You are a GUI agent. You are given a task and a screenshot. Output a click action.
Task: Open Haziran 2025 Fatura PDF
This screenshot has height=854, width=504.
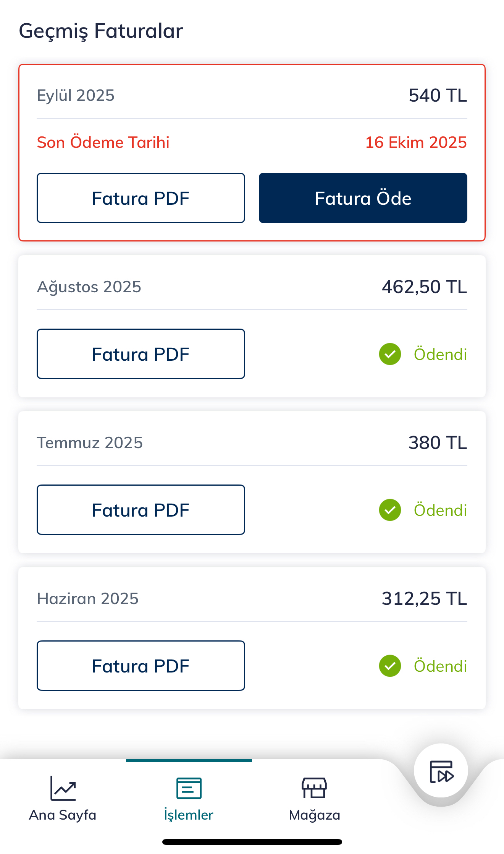[141, 666]
